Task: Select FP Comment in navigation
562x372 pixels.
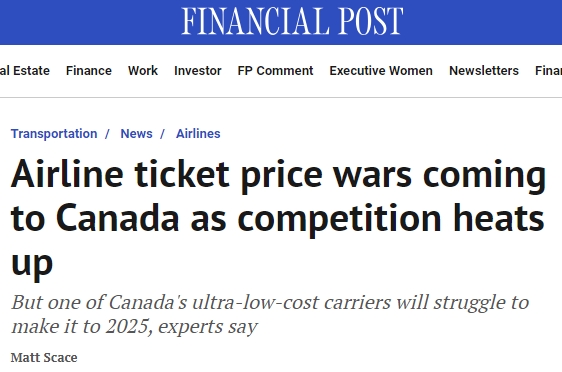Action: click(275, 71)
